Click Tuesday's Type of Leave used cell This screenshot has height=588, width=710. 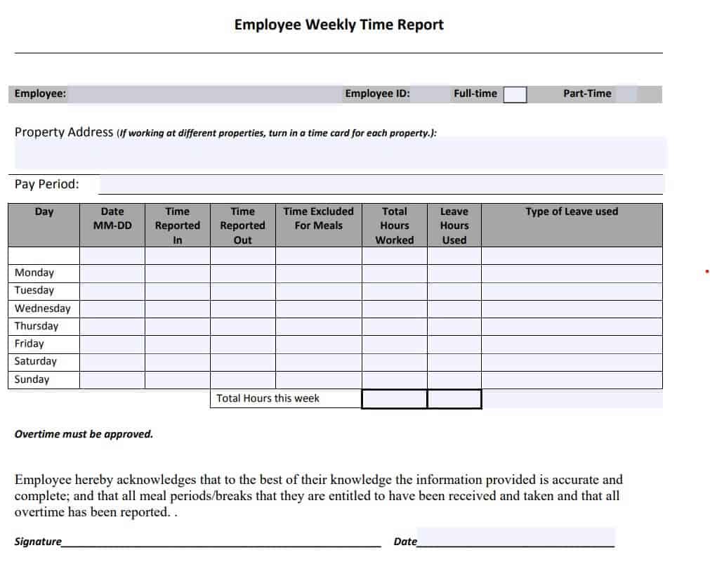point(572,292)
